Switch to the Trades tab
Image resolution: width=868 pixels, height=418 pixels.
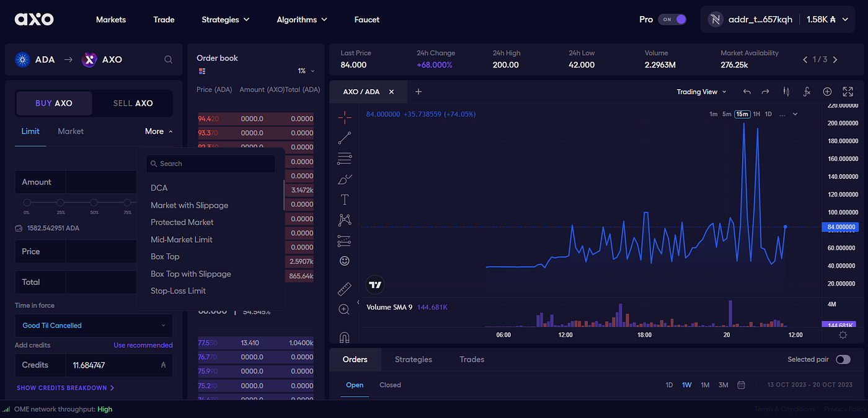472,360
